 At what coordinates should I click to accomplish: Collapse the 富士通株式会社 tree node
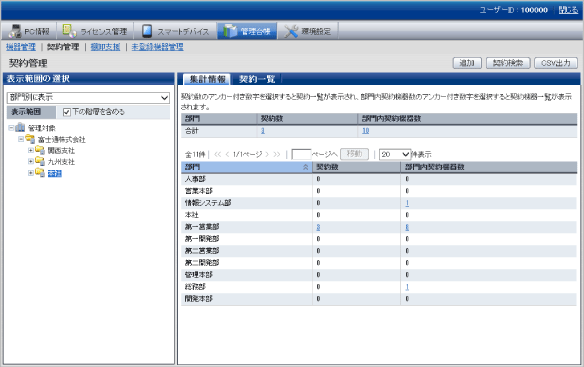click(x=21, y=139)
